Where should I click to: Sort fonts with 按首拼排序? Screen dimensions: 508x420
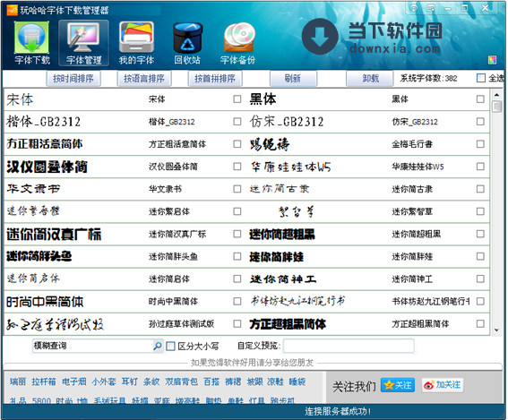pos(215,79)
